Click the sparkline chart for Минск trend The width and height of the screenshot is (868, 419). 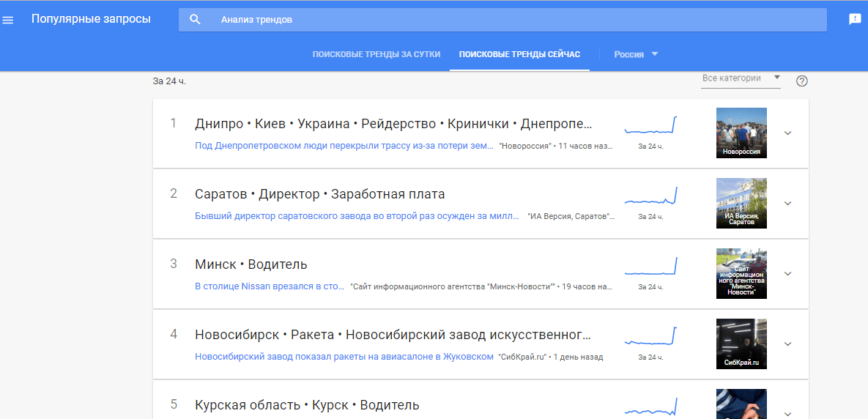click(x=650, y=267)
